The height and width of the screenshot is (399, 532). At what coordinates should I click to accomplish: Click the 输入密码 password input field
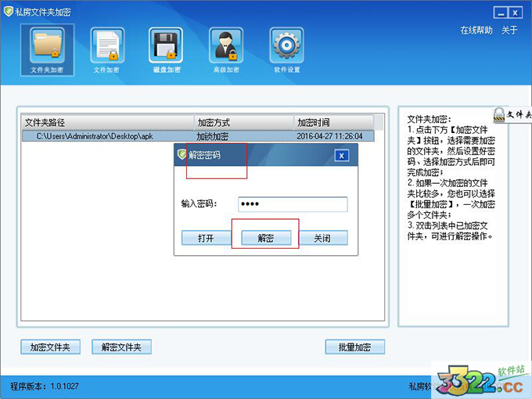pos(293,204)
